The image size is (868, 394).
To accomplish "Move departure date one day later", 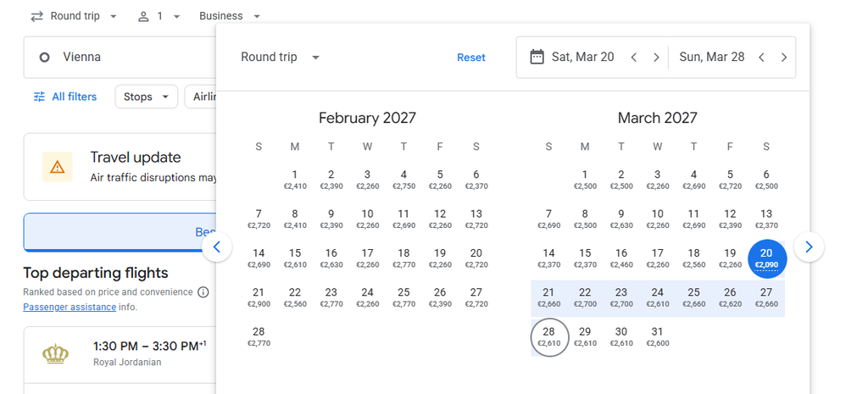I will 657,57.
